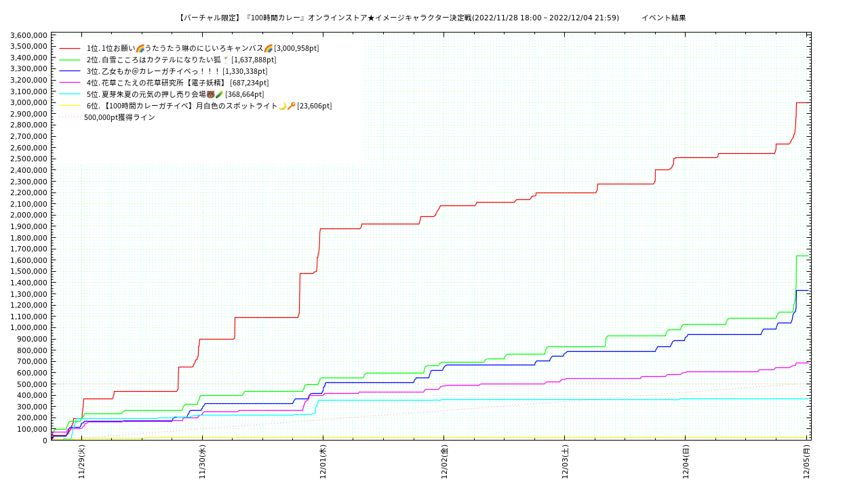Click the 0 y-axis label
The image size is (868, 488).
pyautogui.click(x=45, y=441)
